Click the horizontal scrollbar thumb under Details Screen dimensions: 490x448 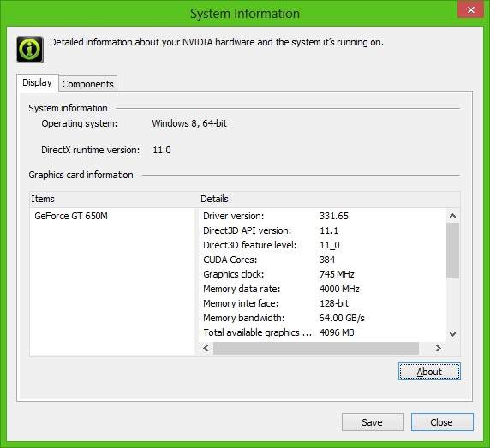pyautogui.click(x=316, y=348)
